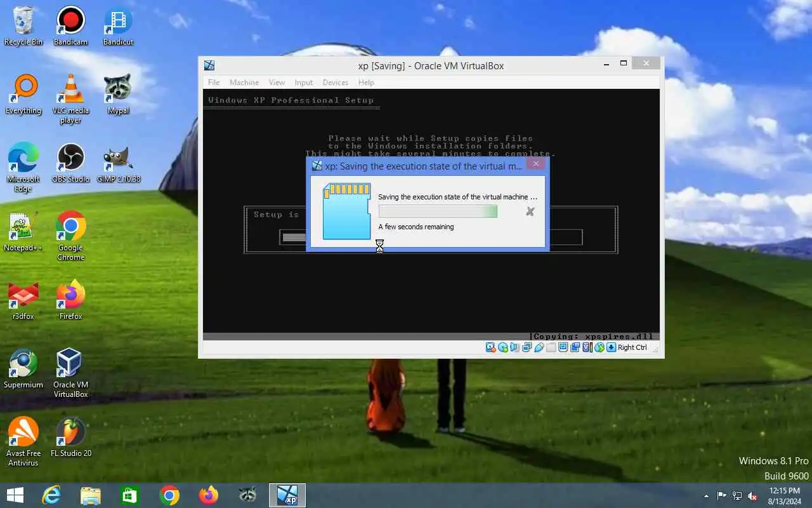Click the USB devices indicator in VirtualBox
Screen dimensions: 812x508
(539, 347)
